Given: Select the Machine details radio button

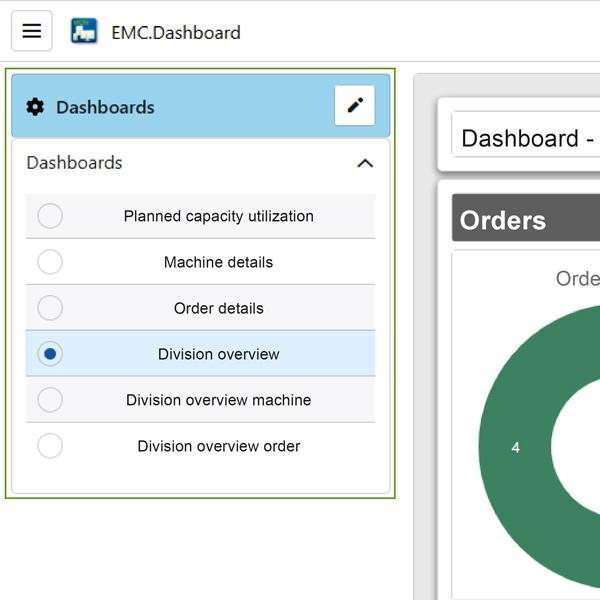Looking at the screenshot, I should (x=50, y=262).
